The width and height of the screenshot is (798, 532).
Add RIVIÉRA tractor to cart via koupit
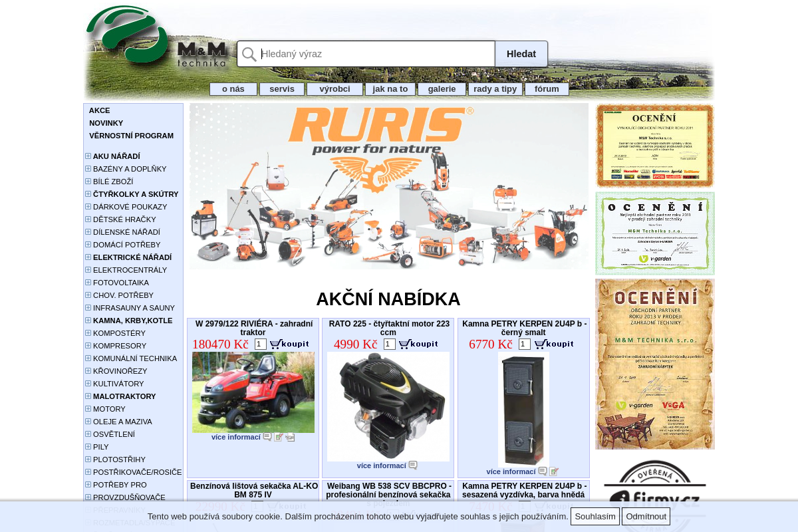coord(289,344)
